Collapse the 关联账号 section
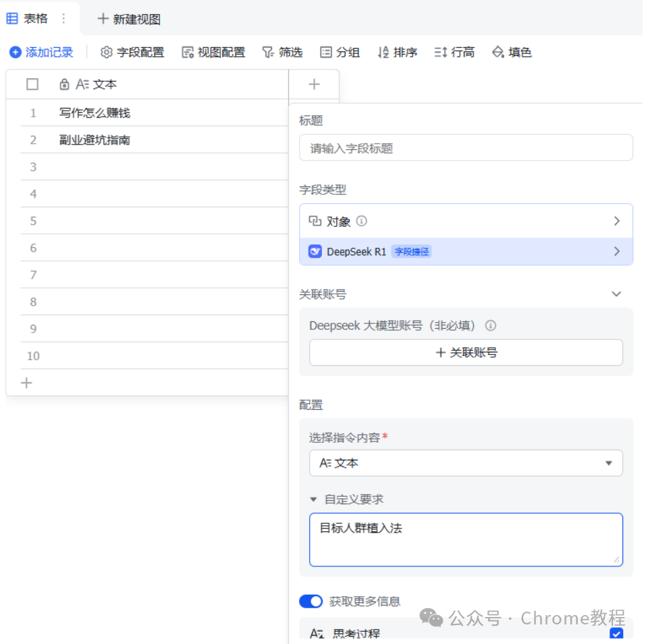Screen dimensions: 646x644 616,294
